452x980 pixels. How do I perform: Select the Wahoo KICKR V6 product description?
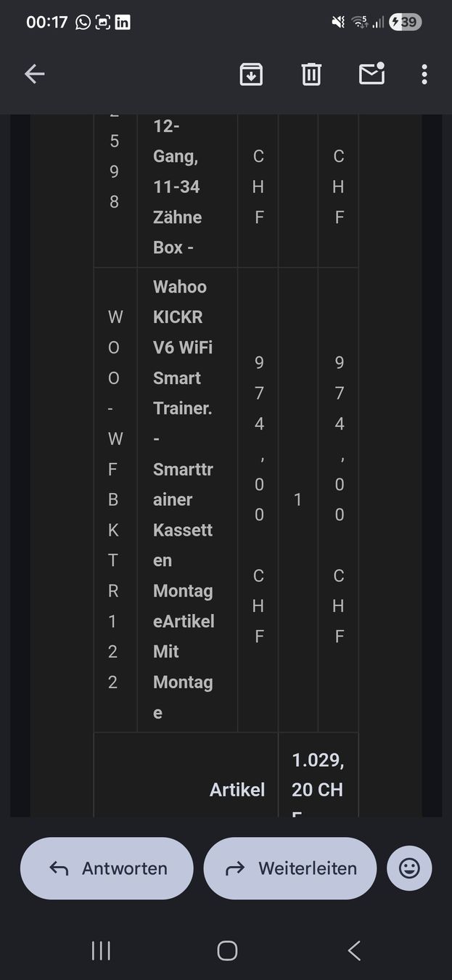(x=184, y=499)
